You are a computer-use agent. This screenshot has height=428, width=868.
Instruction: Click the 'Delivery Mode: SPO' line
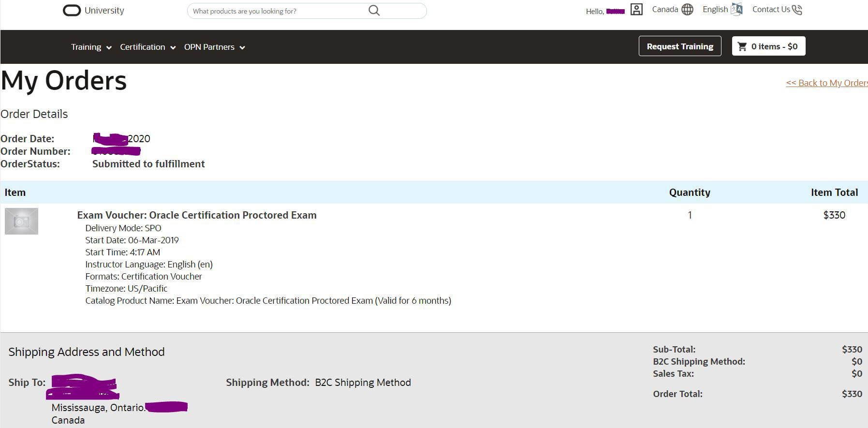123,228
